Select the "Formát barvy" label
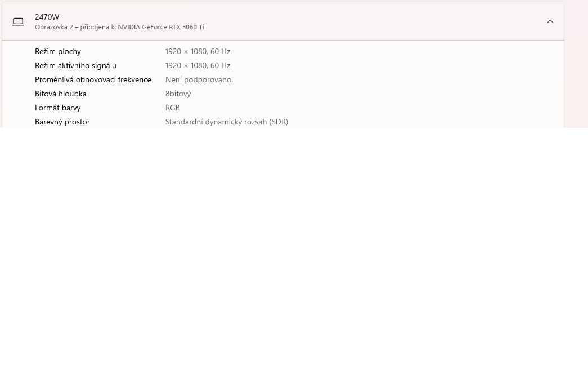The image size is (588, 365). coord(58,108)
